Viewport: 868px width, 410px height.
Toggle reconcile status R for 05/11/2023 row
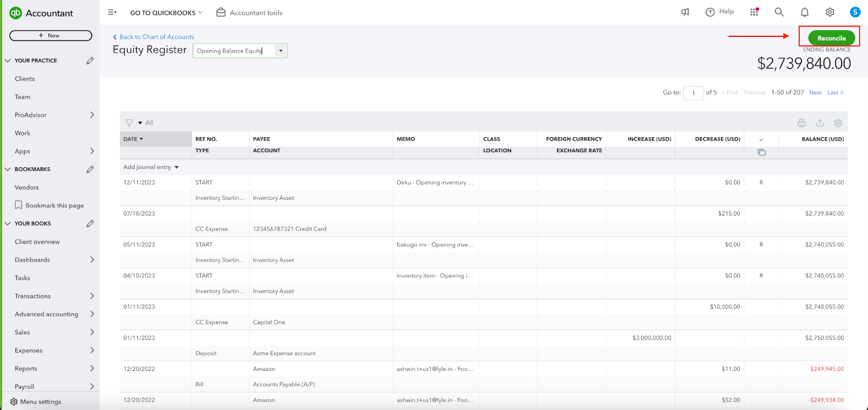click(761, 245)
